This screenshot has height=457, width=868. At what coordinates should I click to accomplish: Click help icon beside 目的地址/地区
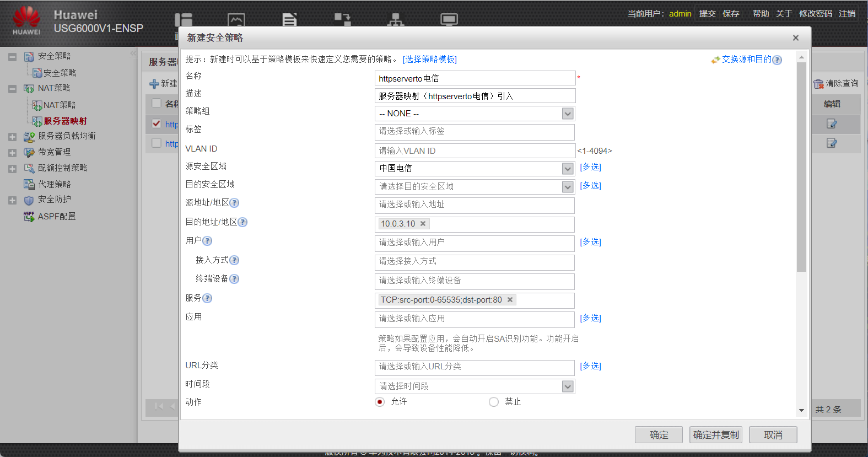(242, 222)
